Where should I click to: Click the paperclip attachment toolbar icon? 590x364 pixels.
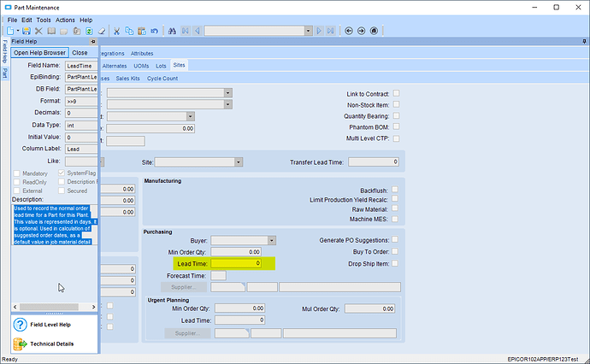pyautogui.click(x=76, y=31)
